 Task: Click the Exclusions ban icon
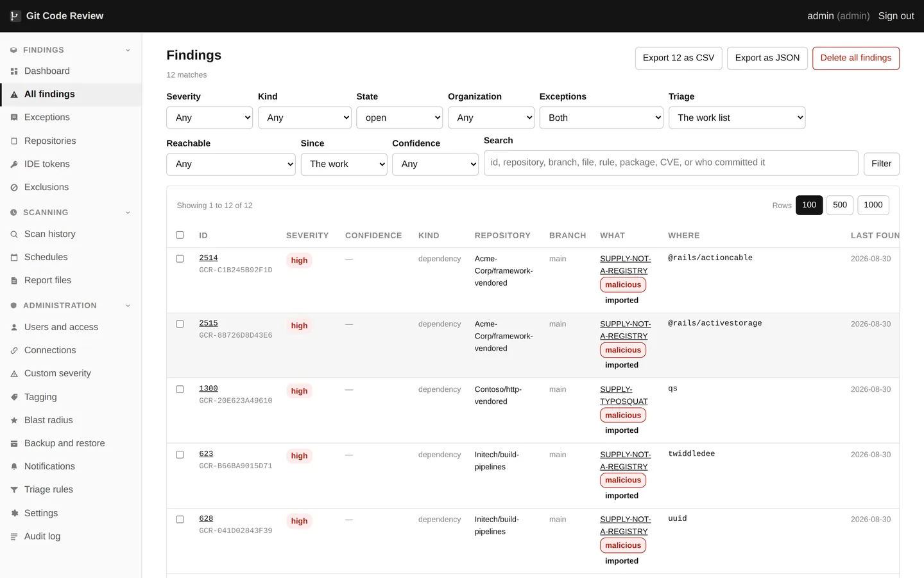(x=14, y=188)
